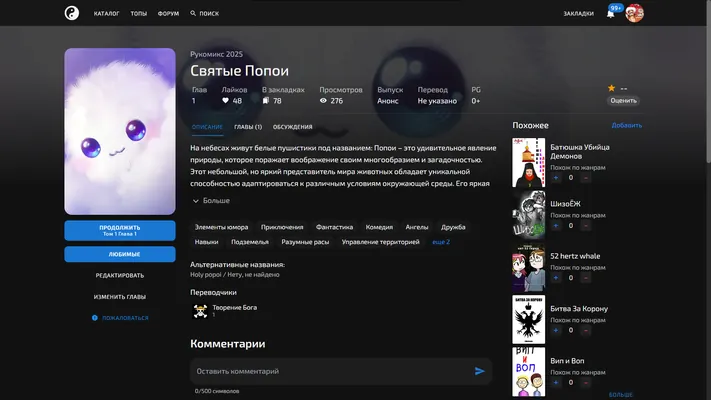
Task: Switch to the Описание tab
Action: pos(207,127)
